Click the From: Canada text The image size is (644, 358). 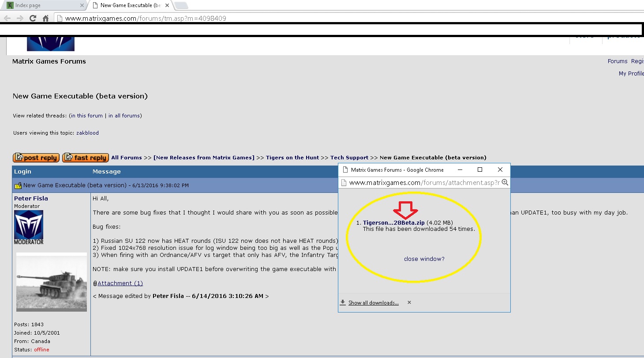(32, 341)
